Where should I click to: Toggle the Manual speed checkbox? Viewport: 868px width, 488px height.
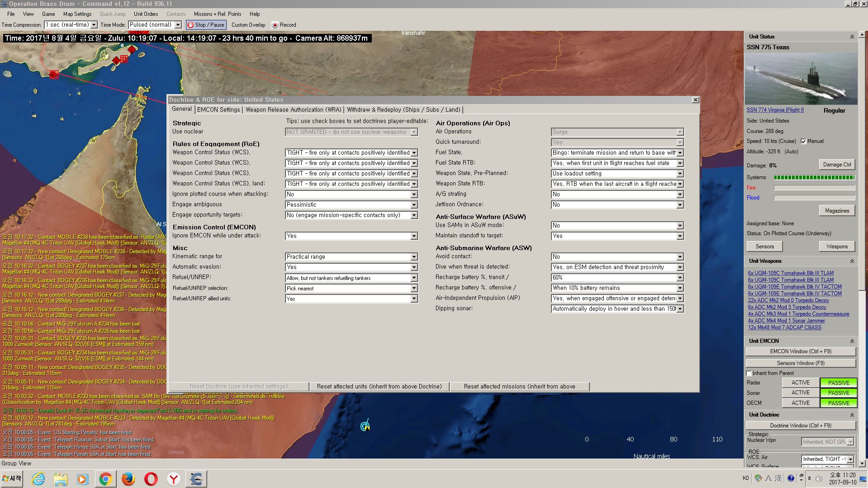click(x=803, y=141)
